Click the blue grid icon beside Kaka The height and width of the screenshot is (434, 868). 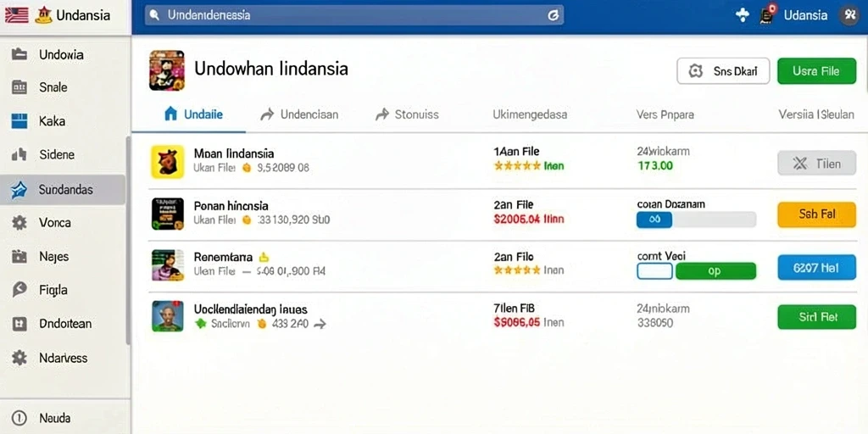pos(19,120)
